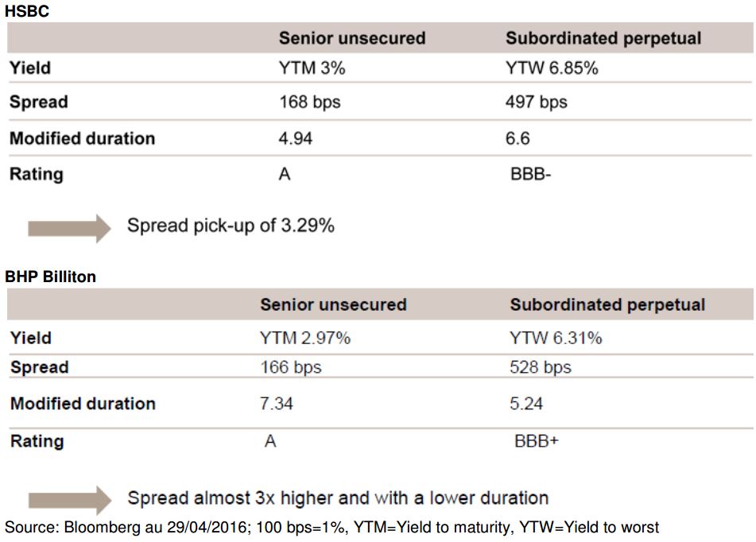
Task: Click HSBC Subordinated perpetual column header
Action: tap(603, 38)
